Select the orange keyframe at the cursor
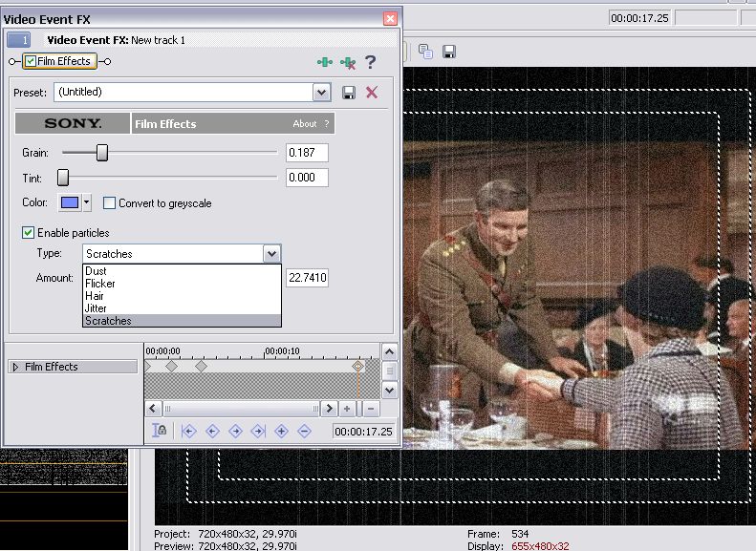756x551 pixels. pyautogui.click(x=357, y=366)
